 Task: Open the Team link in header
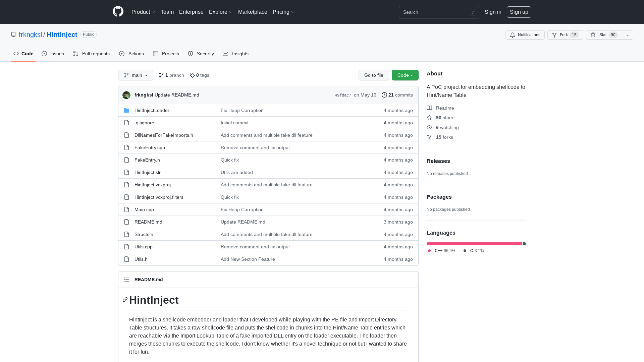pyautogui.click(x=167, y=12)
